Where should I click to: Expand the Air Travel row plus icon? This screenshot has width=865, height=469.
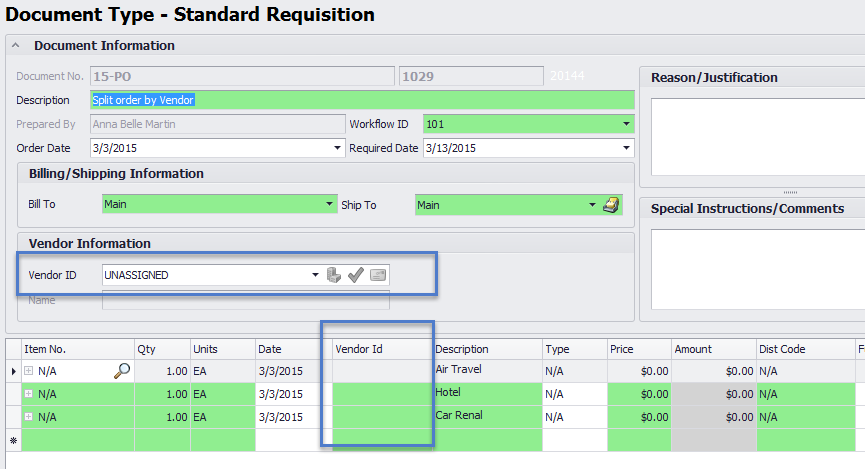29,370
